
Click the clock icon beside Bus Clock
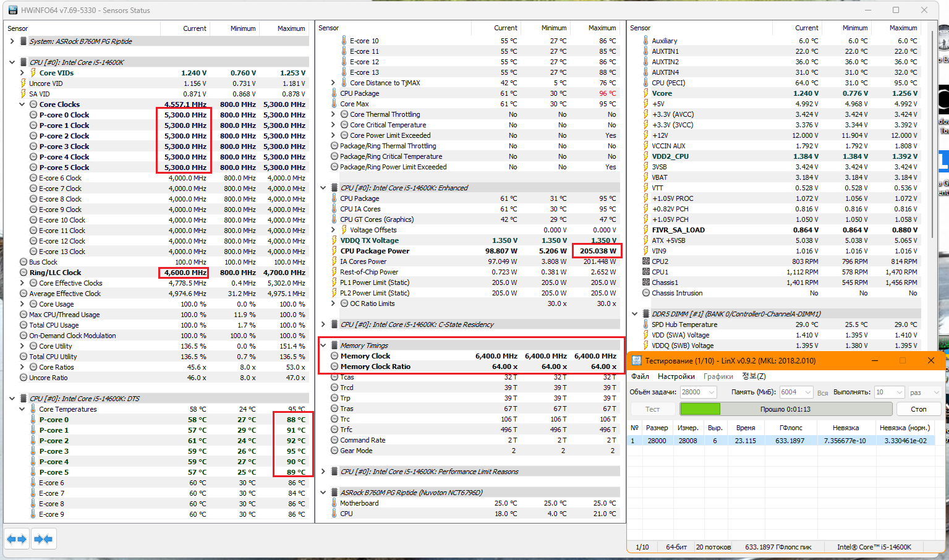[23, 262]
